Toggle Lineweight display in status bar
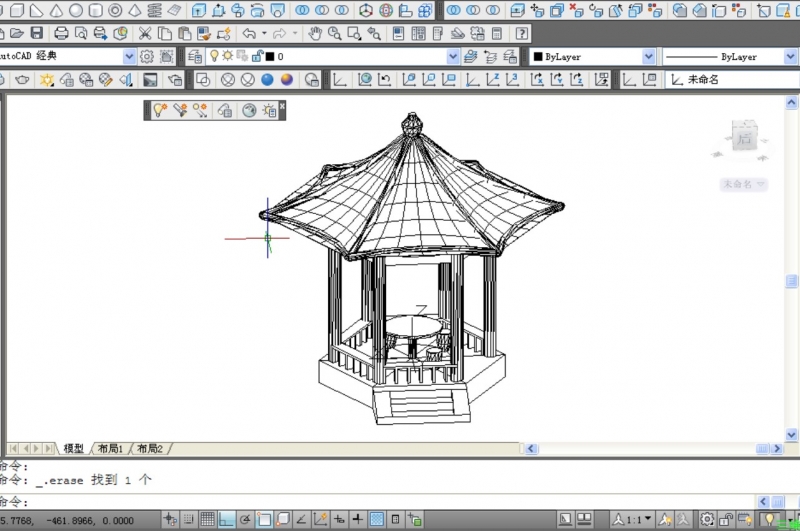Viewport: 800px width, 531px height. tap(358, 520)
